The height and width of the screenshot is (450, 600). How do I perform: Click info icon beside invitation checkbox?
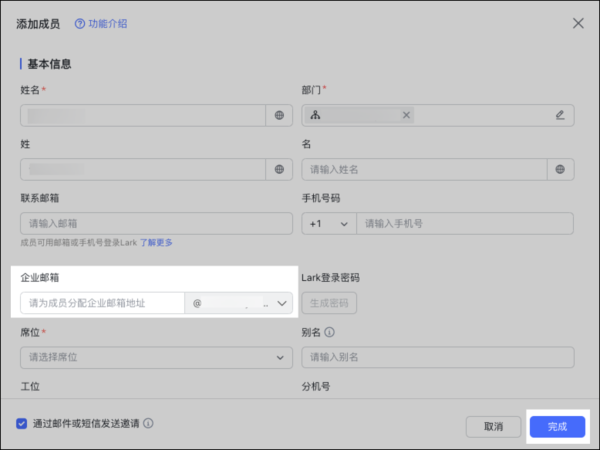pyautogui.click(x=148, y=423)
